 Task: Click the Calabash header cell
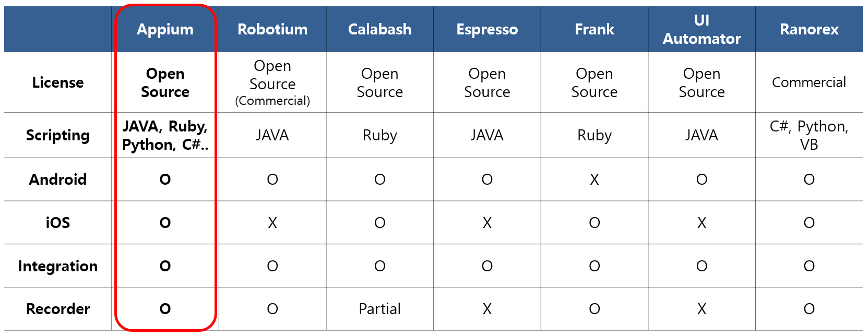(x=379, y=29)
